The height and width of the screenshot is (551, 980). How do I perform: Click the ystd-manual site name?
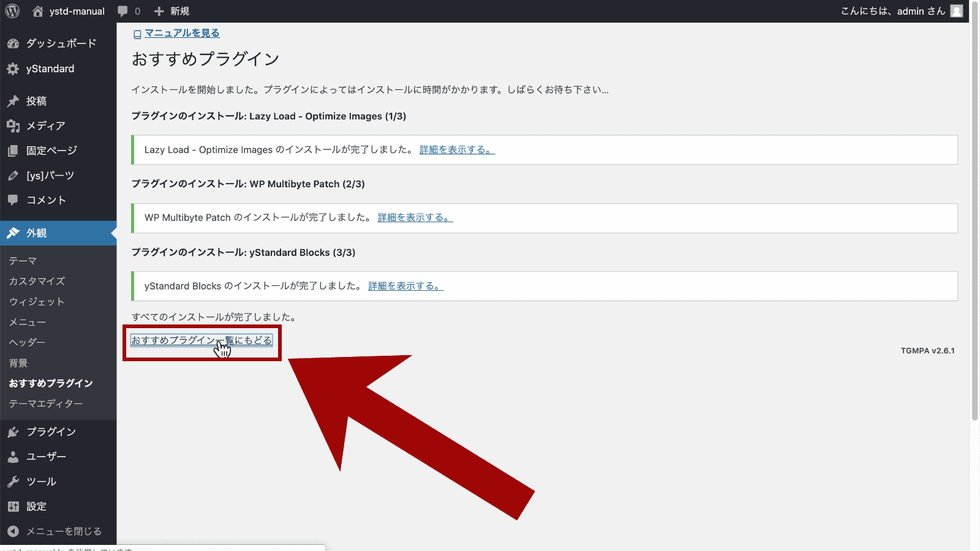click(x=77, y=11)
